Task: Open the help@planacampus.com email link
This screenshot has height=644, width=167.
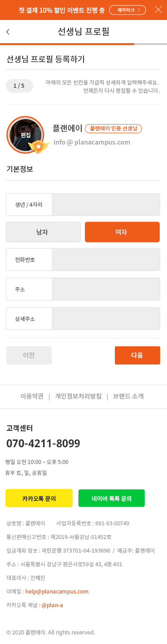Action: click(57, 592)
